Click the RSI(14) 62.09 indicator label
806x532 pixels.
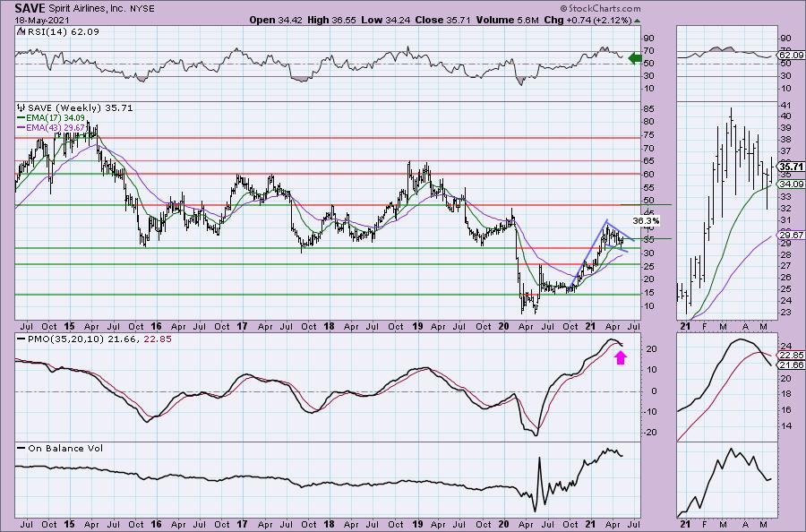click(x=63, y=31)
